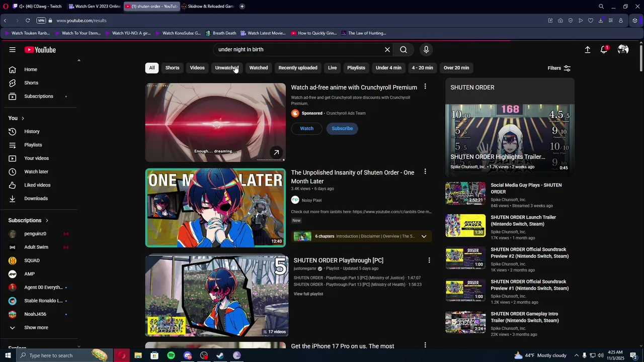Open YouTube notifications bell

(604, 50)
